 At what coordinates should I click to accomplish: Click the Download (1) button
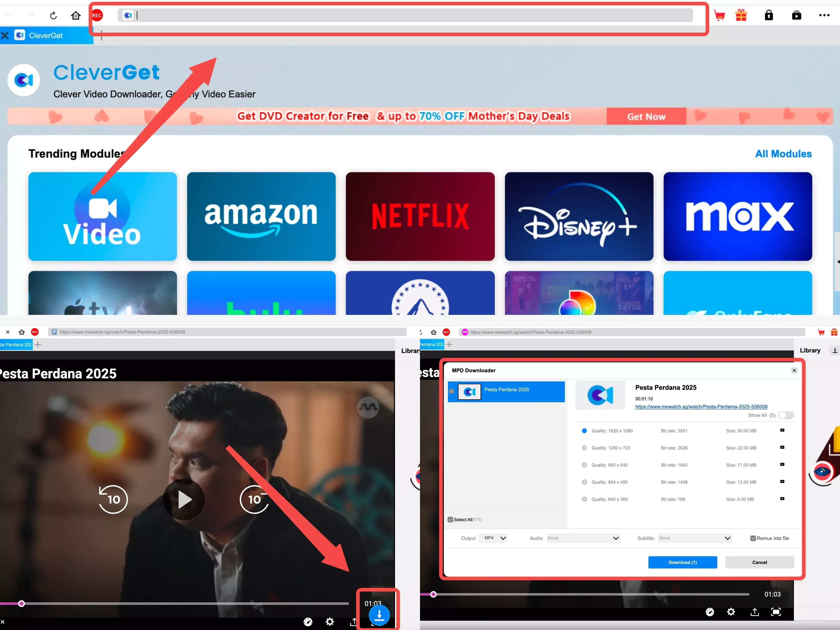click(682, 562)
